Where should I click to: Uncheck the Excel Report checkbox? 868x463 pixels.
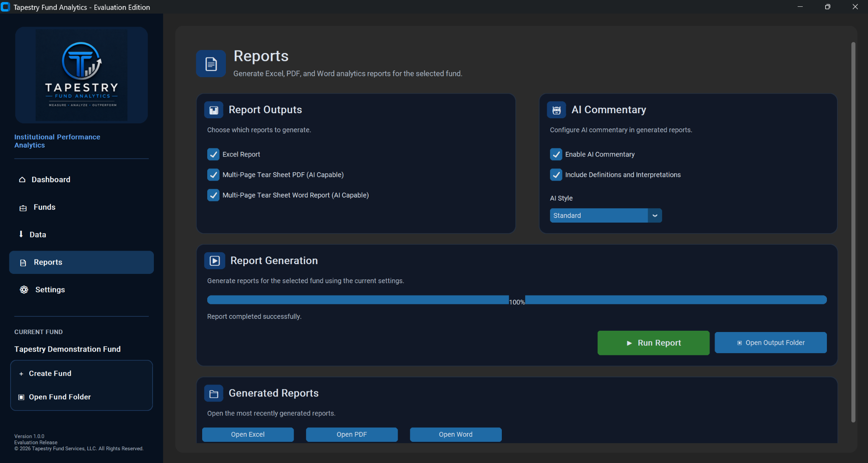[213, 154]
